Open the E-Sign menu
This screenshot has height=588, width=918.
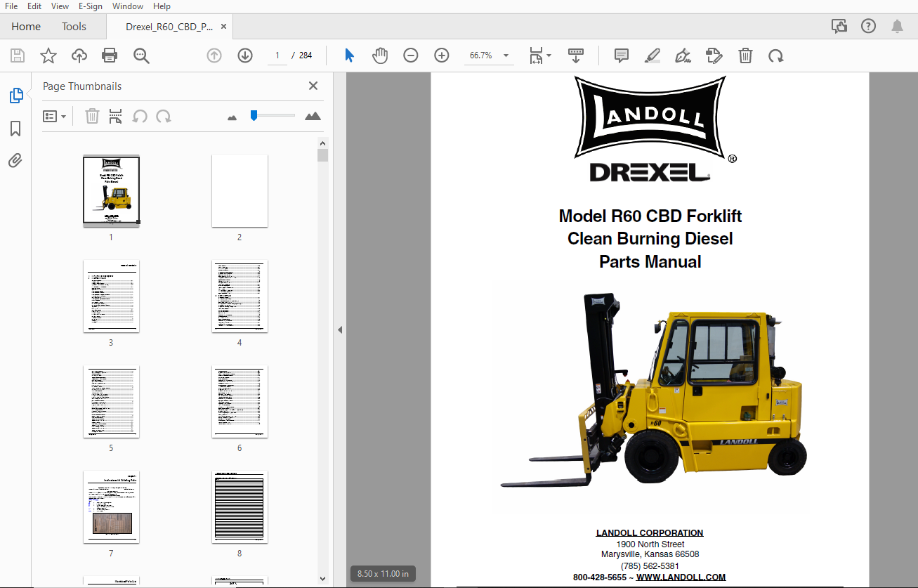click(91, 6)
